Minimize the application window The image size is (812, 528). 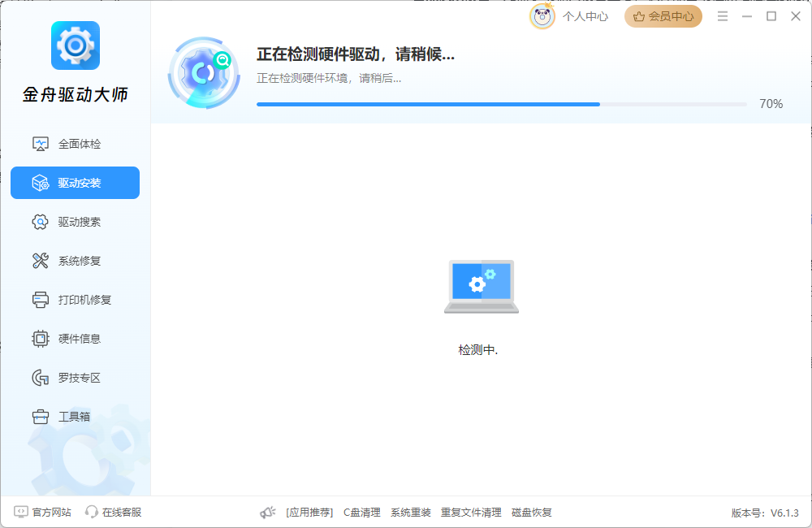747,16
